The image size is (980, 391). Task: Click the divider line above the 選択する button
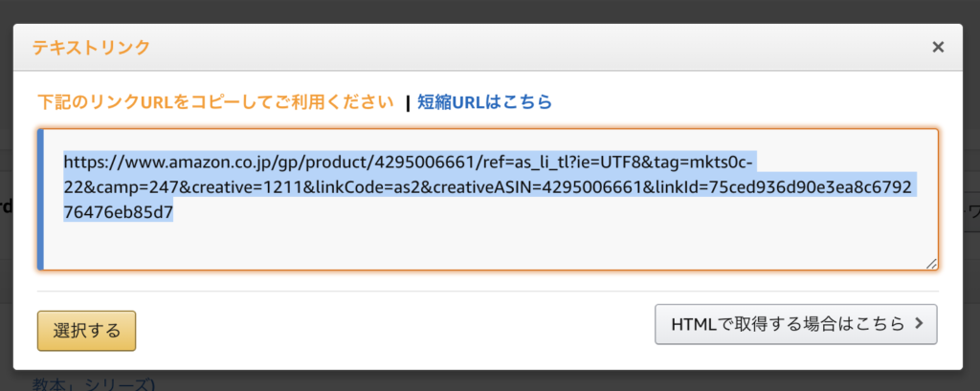coord(488,291)
